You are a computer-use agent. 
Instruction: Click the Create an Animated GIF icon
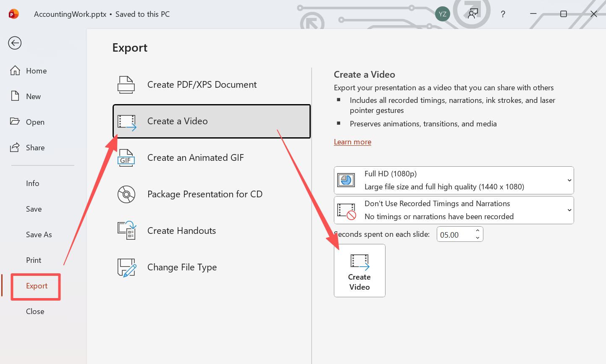coord(126,158)
